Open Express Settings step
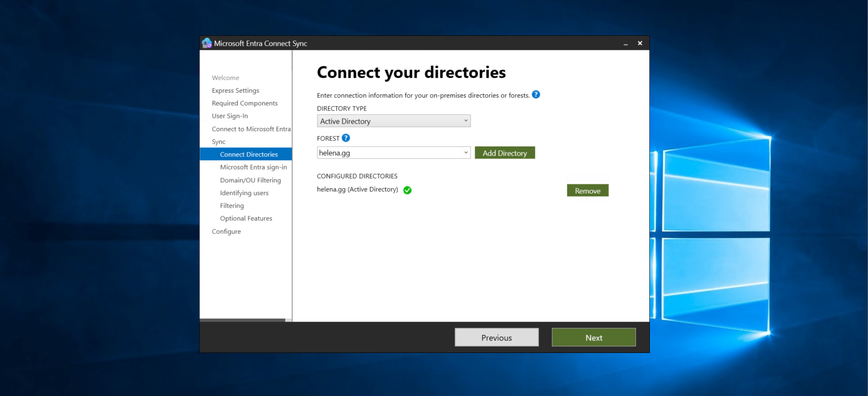This screenshot has height=396, width=868. [236, 91]
